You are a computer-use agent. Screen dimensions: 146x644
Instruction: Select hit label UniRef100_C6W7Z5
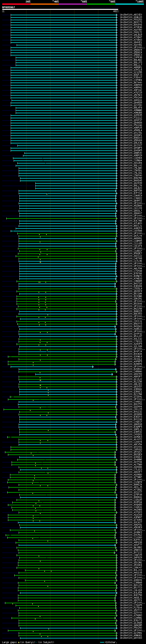(x=131, y=555)
